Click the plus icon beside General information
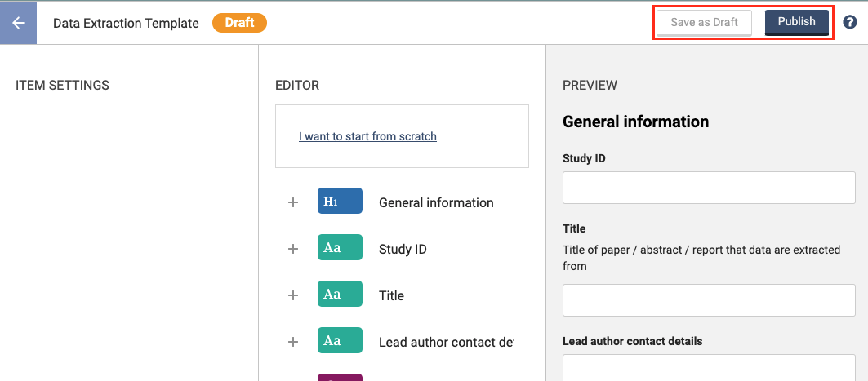Image resolution: width=868 pixels, height=381 pixels. tap(293, 202)
